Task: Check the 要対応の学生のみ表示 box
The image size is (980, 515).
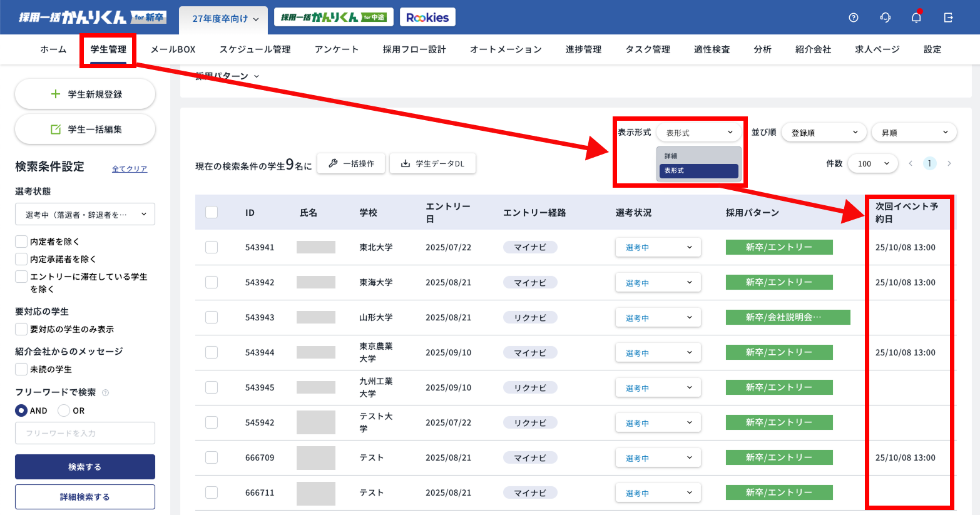Action: tap(21, 329)
